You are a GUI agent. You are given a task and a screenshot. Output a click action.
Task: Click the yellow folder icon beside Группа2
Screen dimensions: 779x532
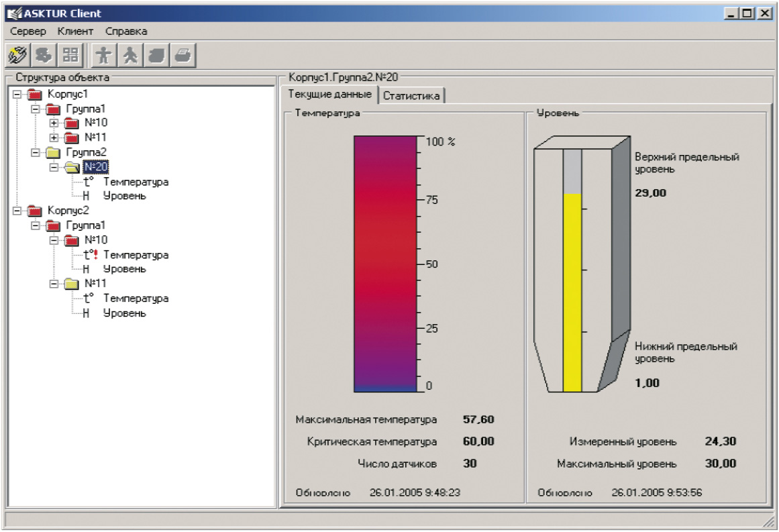click(x=53, y=152)
